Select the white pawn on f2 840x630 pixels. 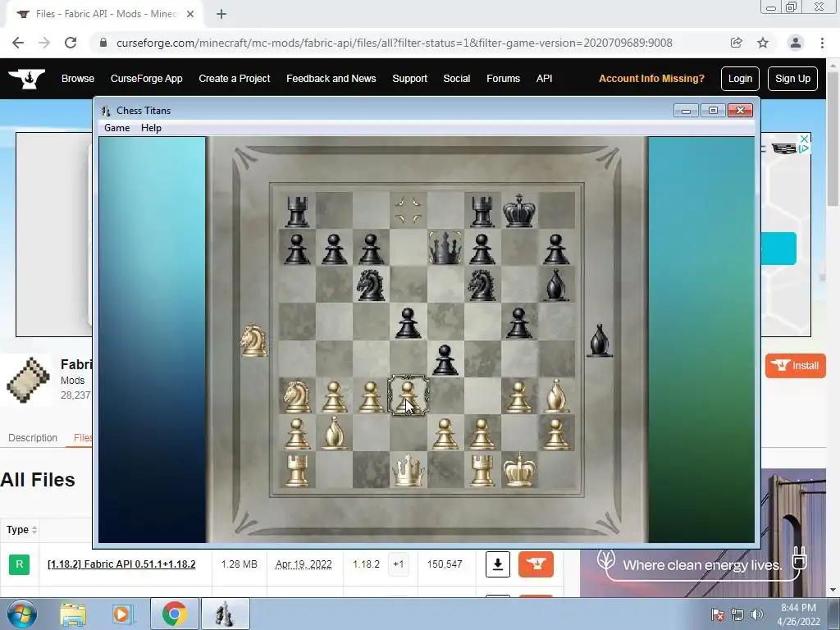point(482,433)
